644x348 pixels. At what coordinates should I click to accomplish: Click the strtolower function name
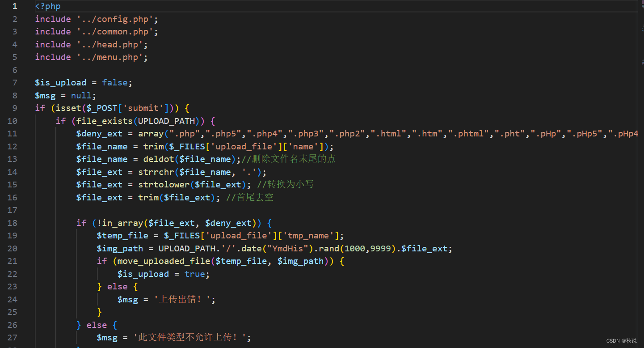164,185
